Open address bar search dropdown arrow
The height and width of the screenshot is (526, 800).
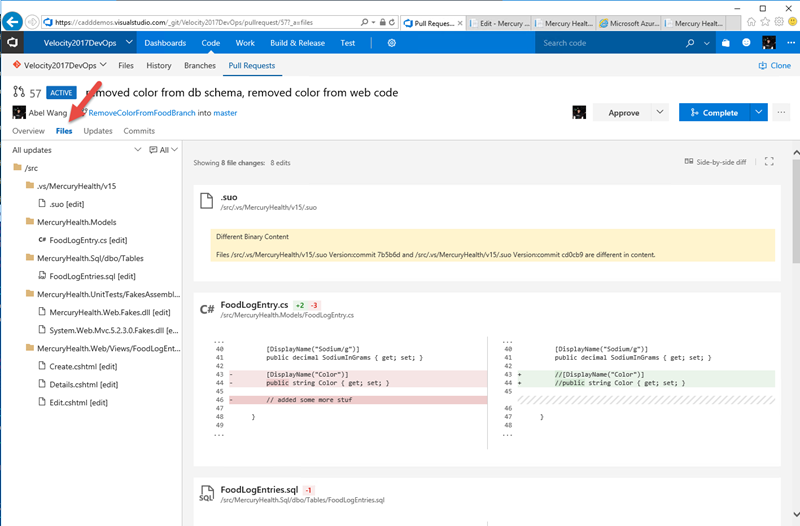click(373, 22)
